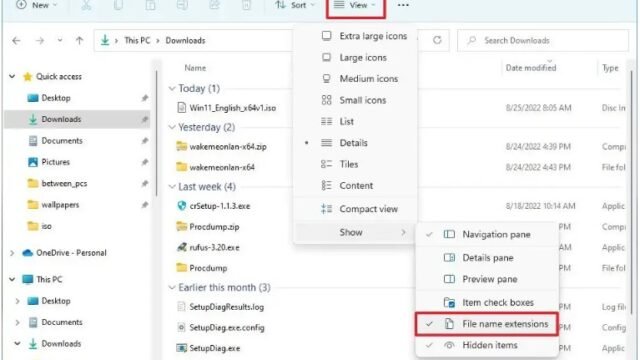Choose Small icons view

tap(355, 100)
